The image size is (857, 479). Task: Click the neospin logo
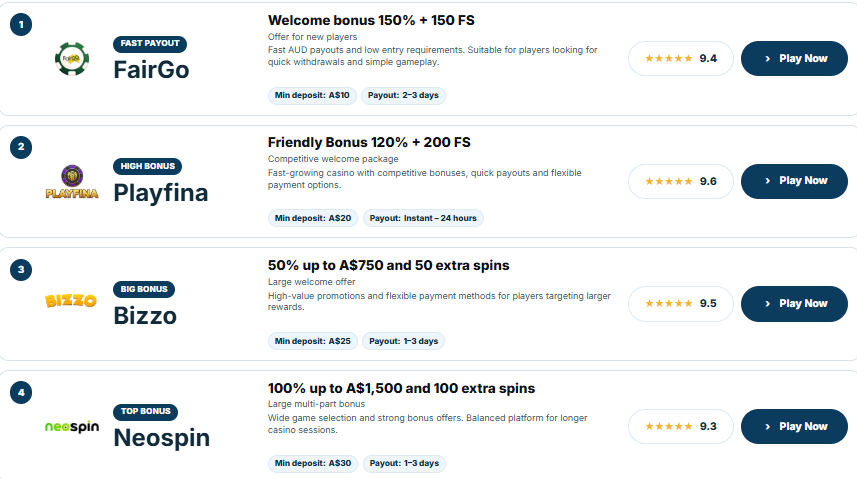(x=72, y=427)
